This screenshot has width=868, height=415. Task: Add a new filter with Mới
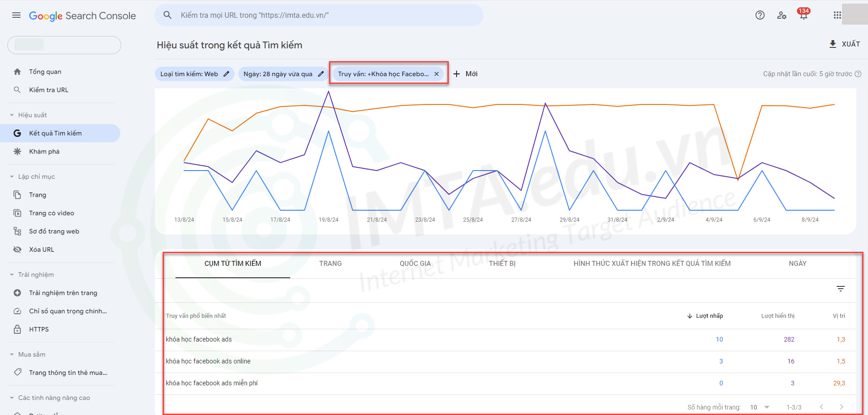[x=466, y=74]
